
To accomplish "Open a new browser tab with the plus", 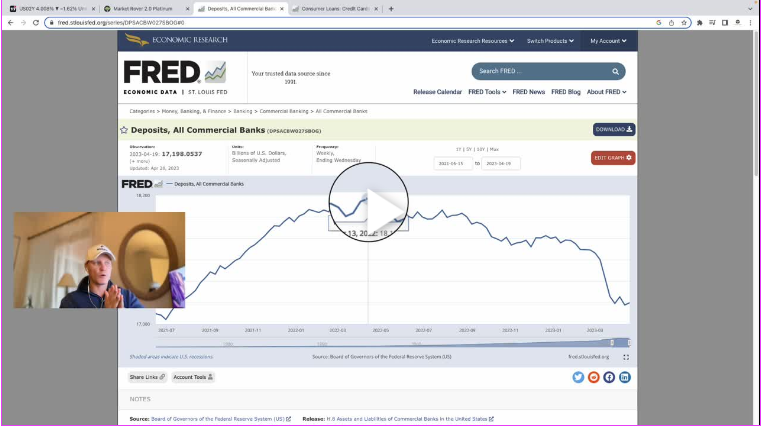I will [391, 9].
